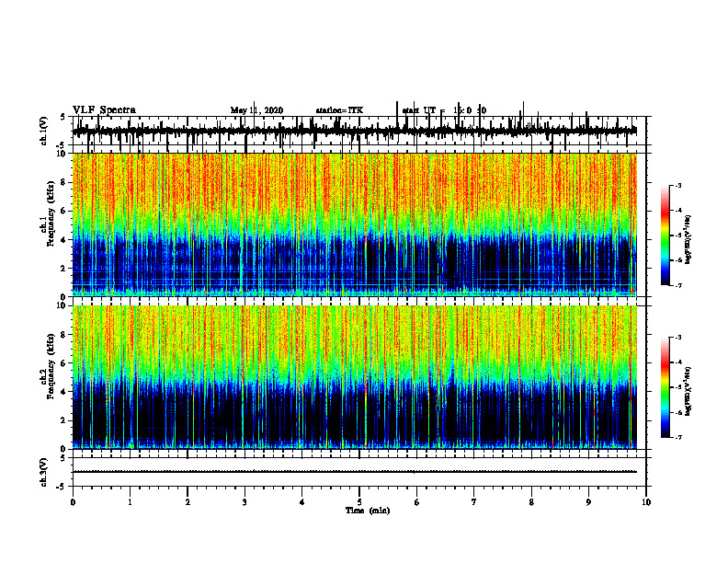The width and height of the screenshot is (728, 563).
Task: Click the ch.2 Frequency (kHz) axis label
Action: pos(47,365)
